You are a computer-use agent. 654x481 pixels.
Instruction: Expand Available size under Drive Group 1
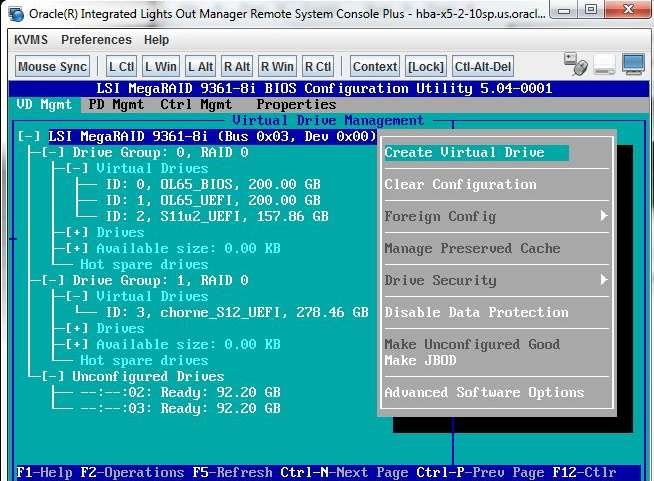(77, 344)
